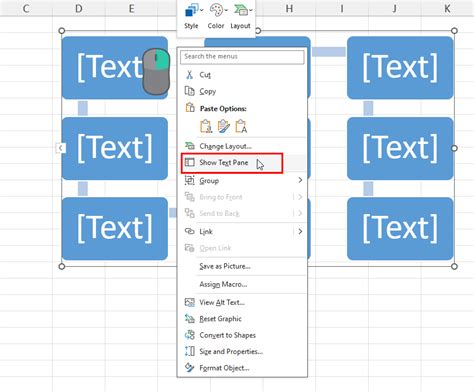
Task: Choose the first paste option icon
Action: [206, 126]
